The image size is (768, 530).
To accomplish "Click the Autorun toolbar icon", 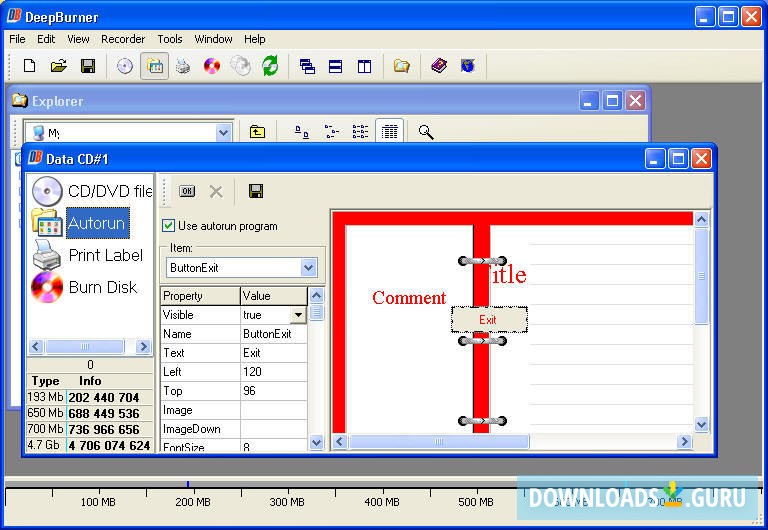I will 155,66.
